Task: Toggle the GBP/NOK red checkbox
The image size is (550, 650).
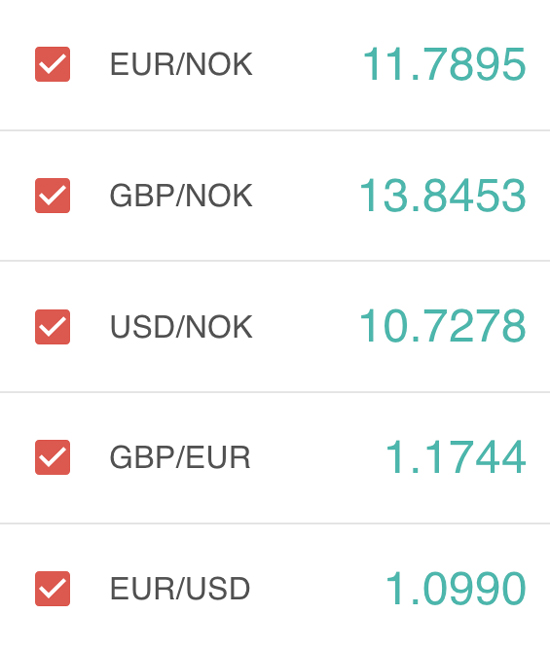Action: click(52, 196)
